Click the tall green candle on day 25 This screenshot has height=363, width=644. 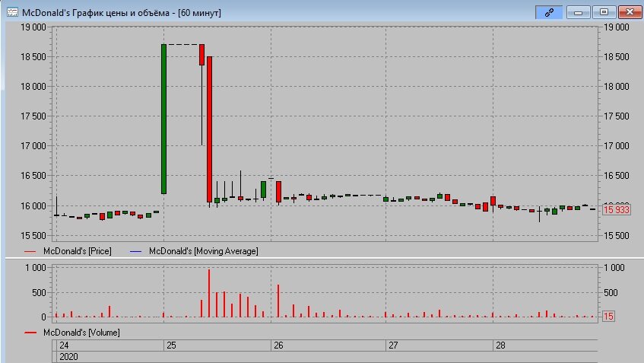[163, 119]
